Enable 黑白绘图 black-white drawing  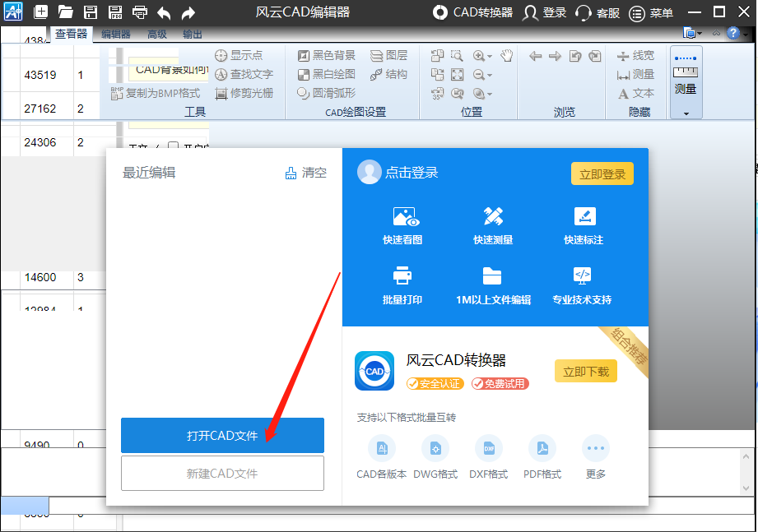pyautogui.click(x=326, y=73)
